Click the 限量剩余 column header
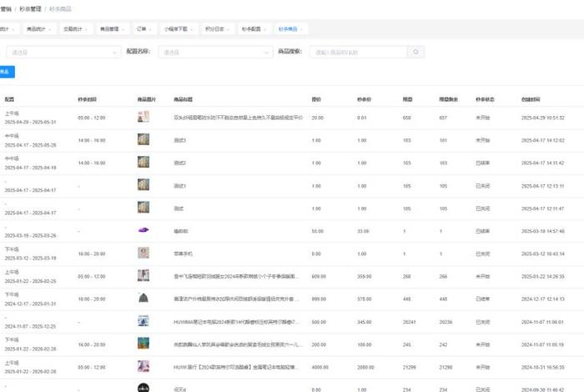The width and height of the screenshot is (584, 392). (x=449, y=99)
